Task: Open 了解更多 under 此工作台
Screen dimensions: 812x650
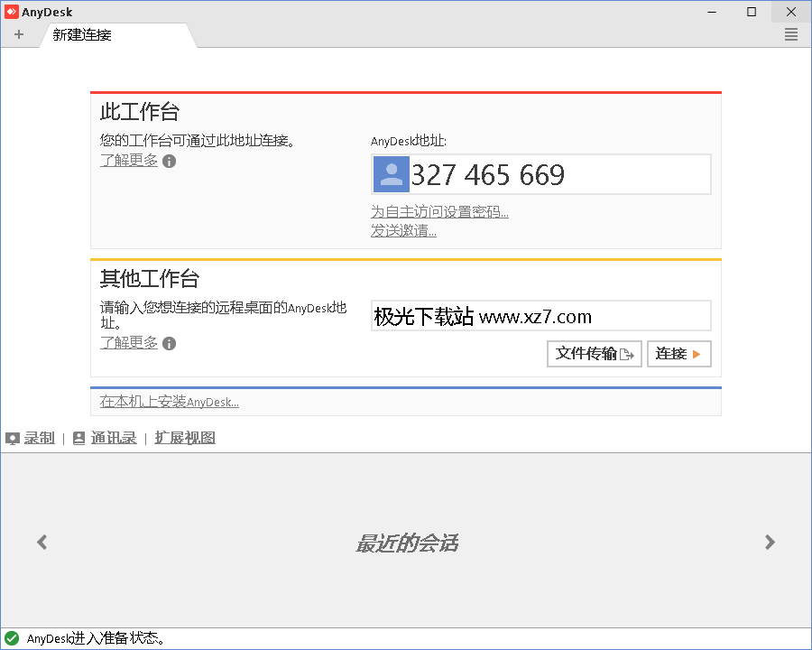Action: [x=129, y=161]
